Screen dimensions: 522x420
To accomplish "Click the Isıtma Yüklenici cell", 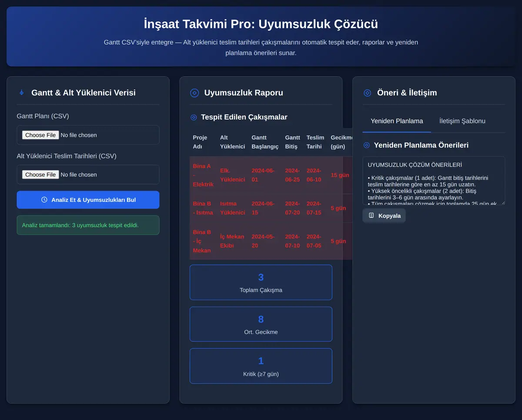I will click(232, 208).
